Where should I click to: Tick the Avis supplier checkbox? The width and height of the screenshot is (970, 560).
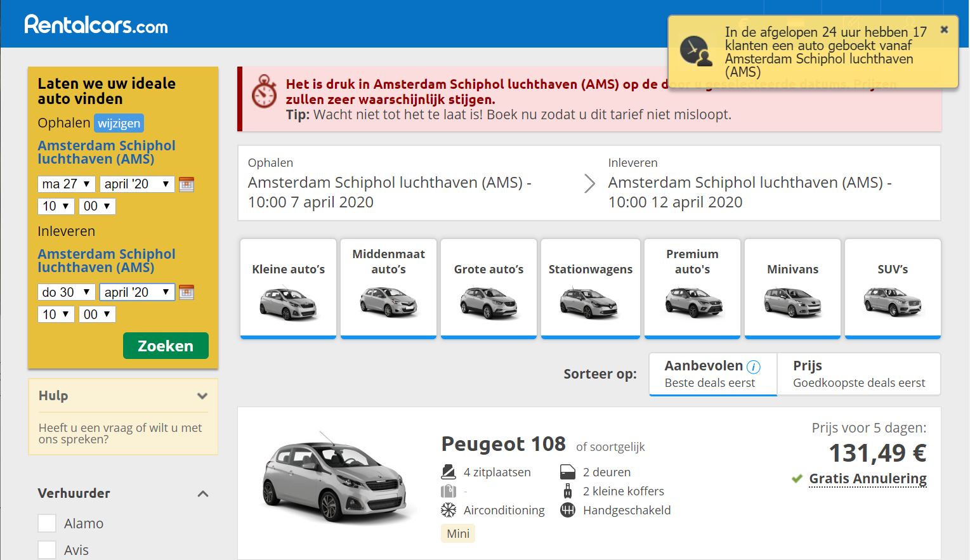click(x=47, y=550)
